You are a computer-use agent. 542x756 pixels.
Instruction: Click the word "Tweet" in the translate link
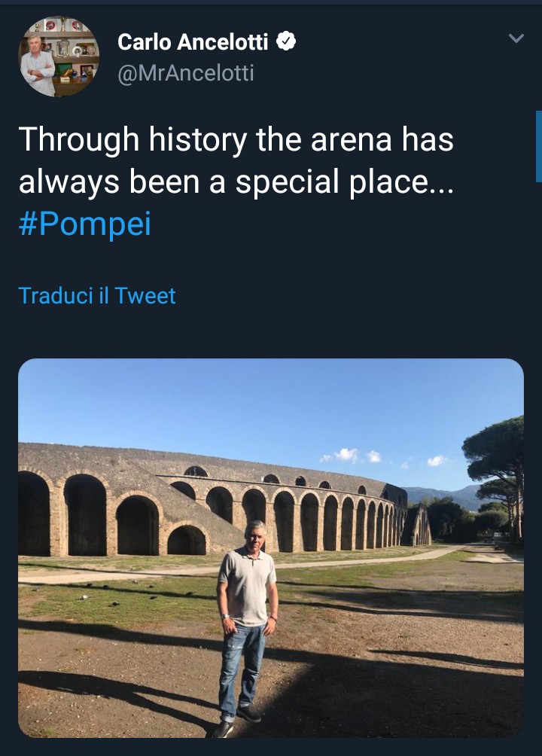(145, 295)
